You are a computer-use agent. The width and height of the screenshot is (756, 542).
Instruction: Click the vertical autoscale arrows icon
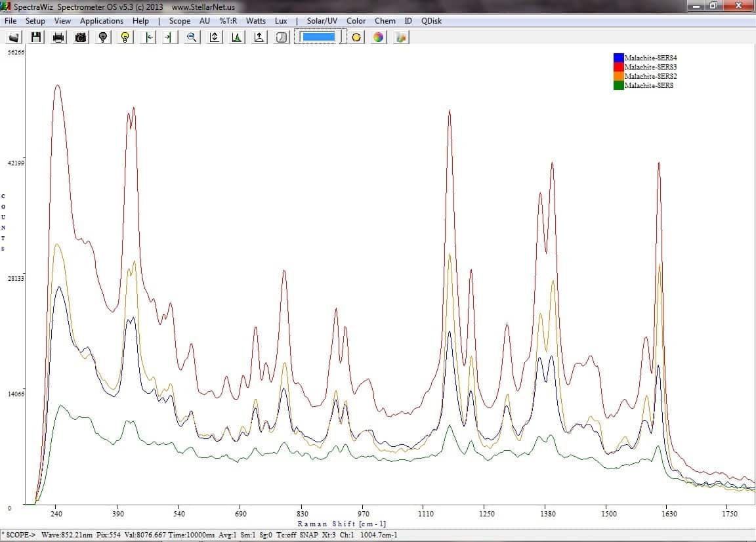(x=215, y=37)
